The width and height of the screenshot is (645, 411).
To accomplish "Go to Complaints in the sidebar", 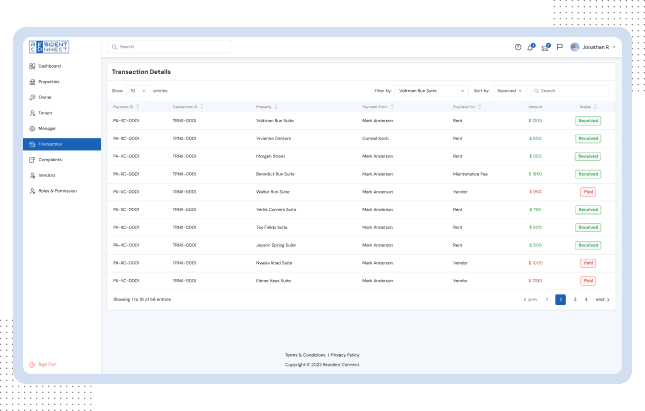I will click(50, 159).
